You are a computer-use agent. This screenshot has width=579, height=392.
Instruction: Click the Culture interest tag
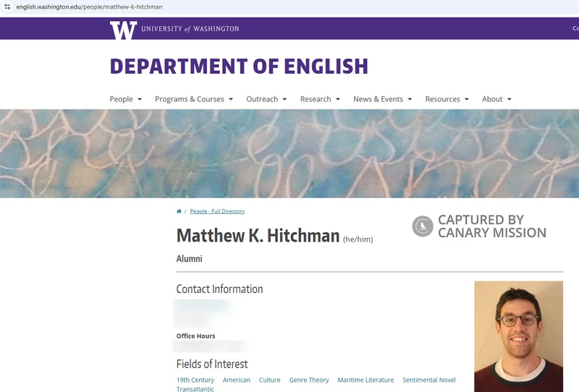(269, 380)
